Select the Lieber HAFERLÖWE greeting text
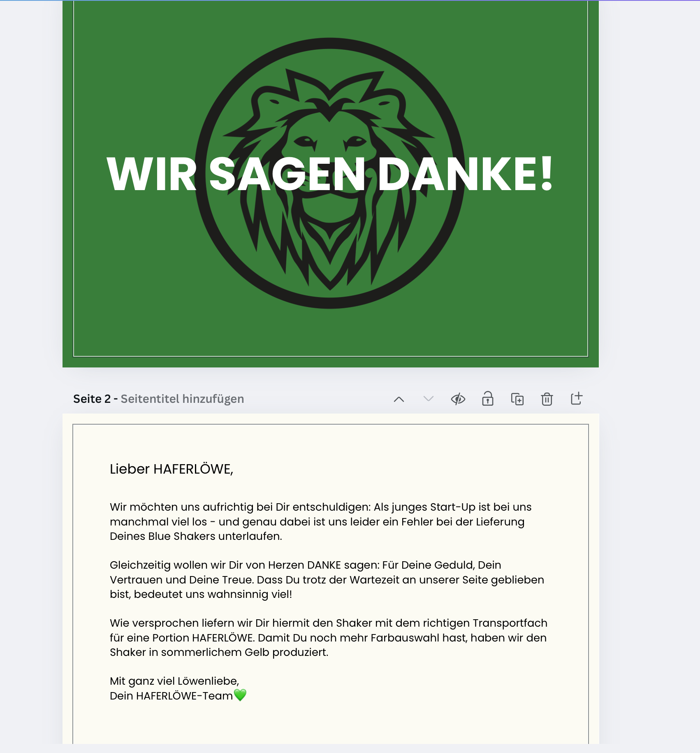This screenshot has width=700, height=753. click(x=172, y=469)
